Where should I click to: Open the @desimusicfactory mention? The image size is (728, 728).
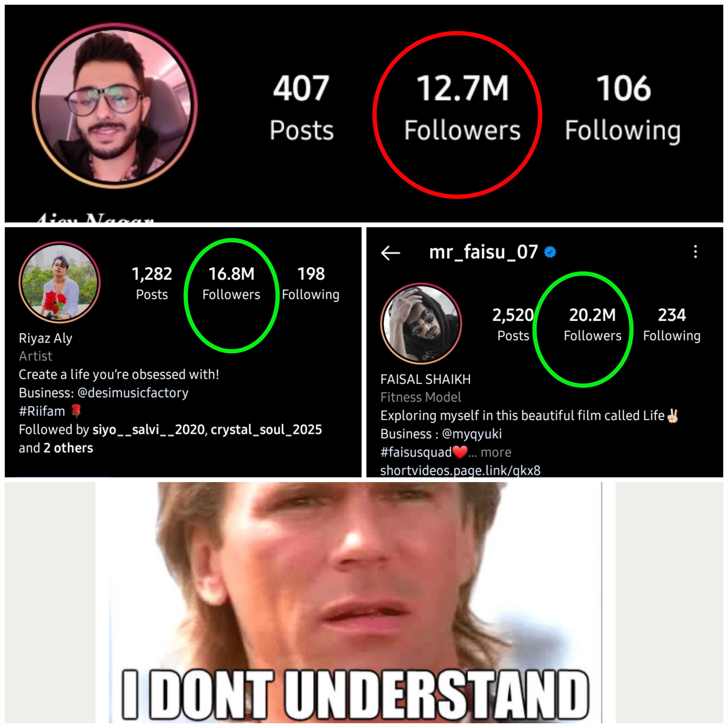coord(133,393)
